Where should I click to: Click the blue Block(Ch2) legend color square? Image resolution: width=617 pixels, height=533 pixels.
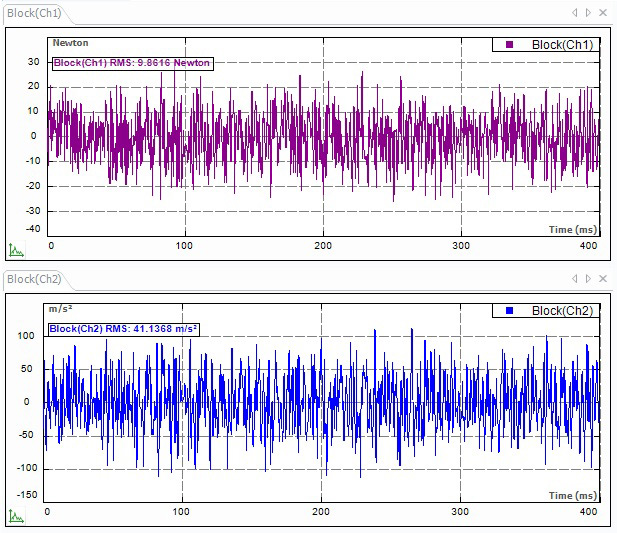(x=509, y=311)
